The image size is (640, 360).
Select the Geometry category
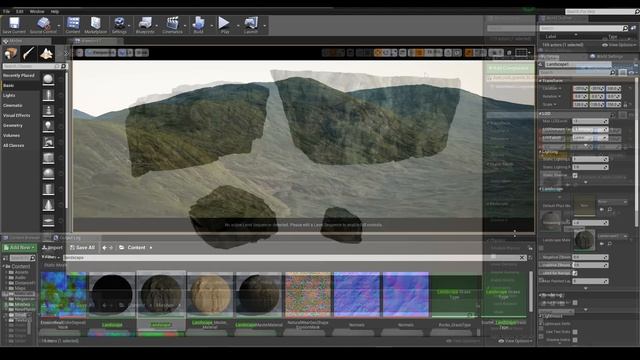13,126
